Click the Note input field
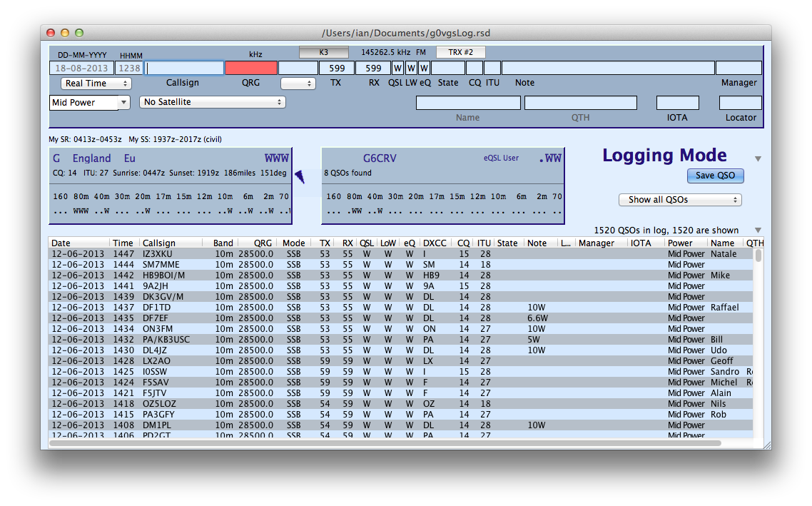The width and height of the screenshot is (812, 506). click(x=609, y=68)
